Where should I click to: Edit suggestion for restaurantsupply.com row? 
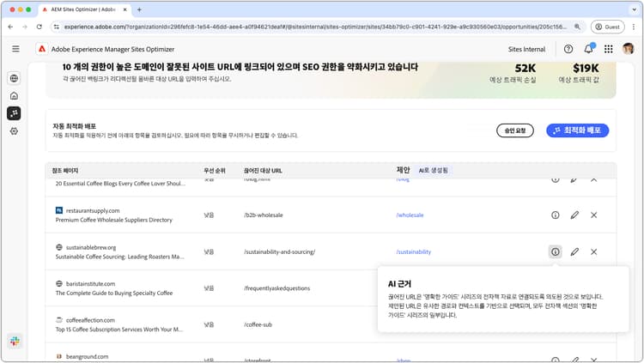tap(574, 215)
